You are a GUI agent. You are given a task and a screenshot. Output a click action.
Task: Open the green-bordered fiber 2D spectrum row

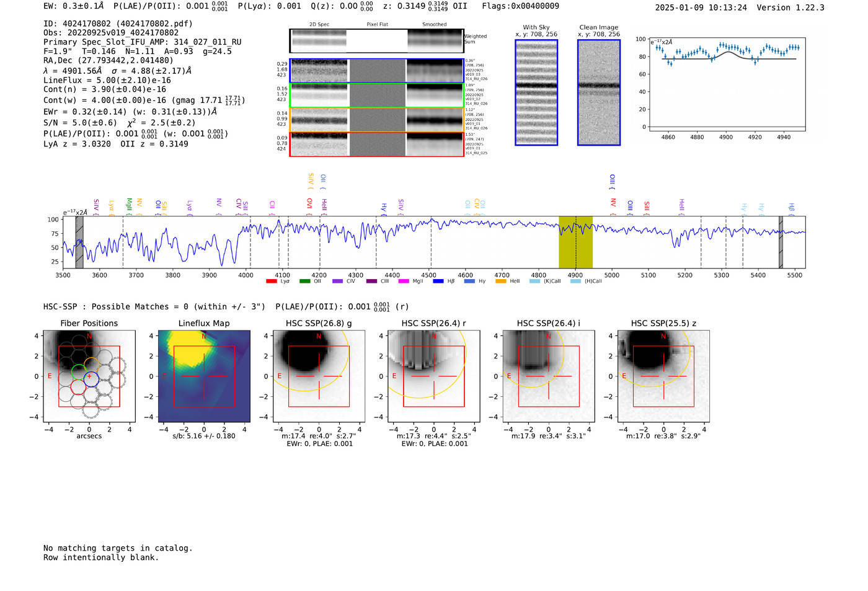tap(376, 96)
